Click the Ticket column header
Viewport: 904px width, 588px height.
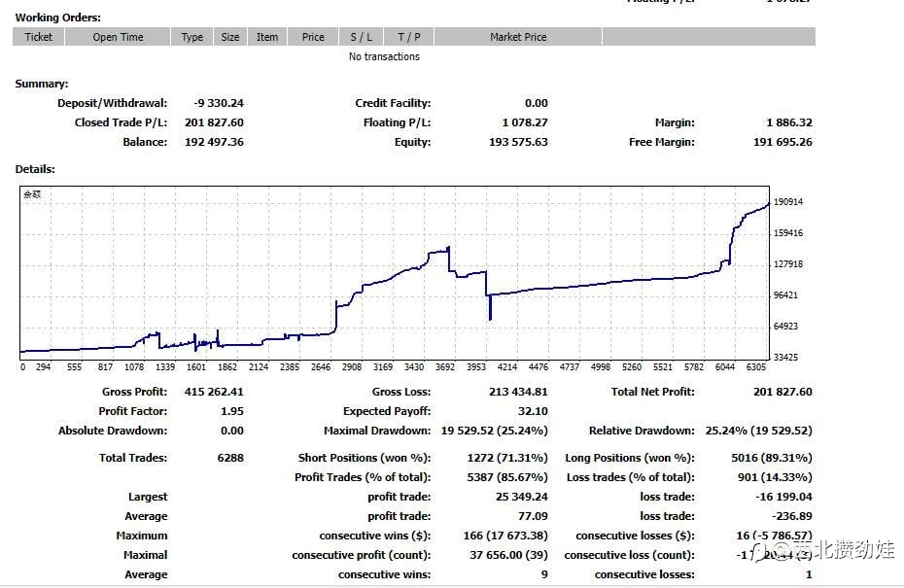[39, 37]
